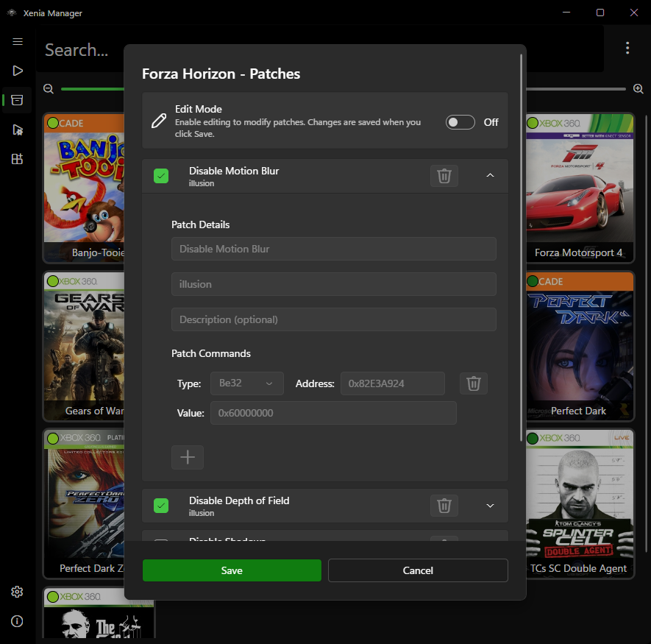Open the hamburger navigation menu
Viewport: 651px width, 644px height.
coord(18,41)
